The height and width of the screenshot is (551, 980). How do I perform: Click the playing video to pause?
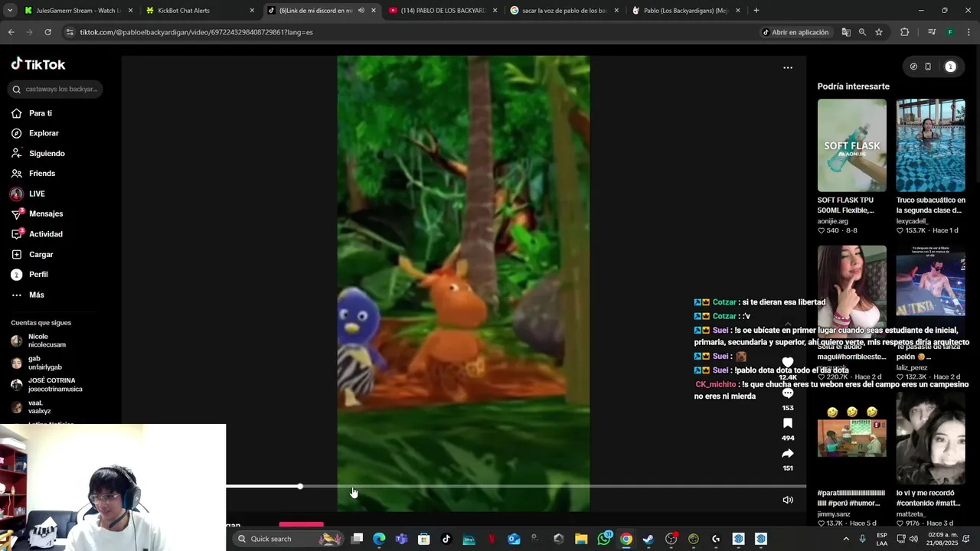click(463, 283)
